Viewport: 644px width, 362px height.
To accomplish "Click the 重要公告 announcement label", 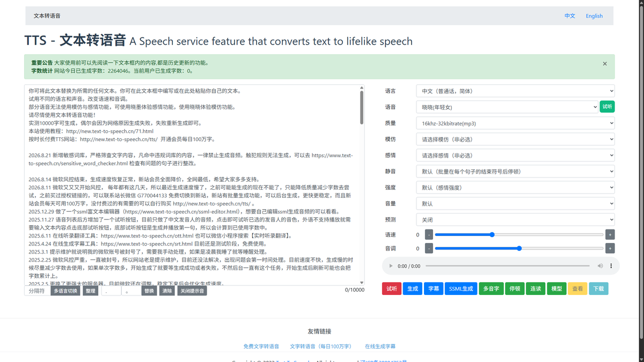I will click(x=42, y=63).
